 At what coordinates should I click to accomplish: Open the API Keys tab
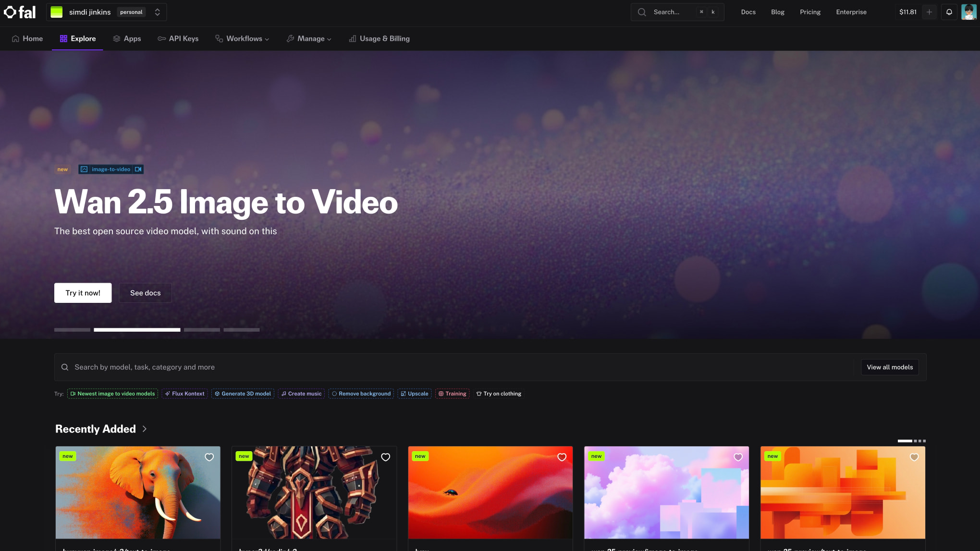click(x=178, y=38)
